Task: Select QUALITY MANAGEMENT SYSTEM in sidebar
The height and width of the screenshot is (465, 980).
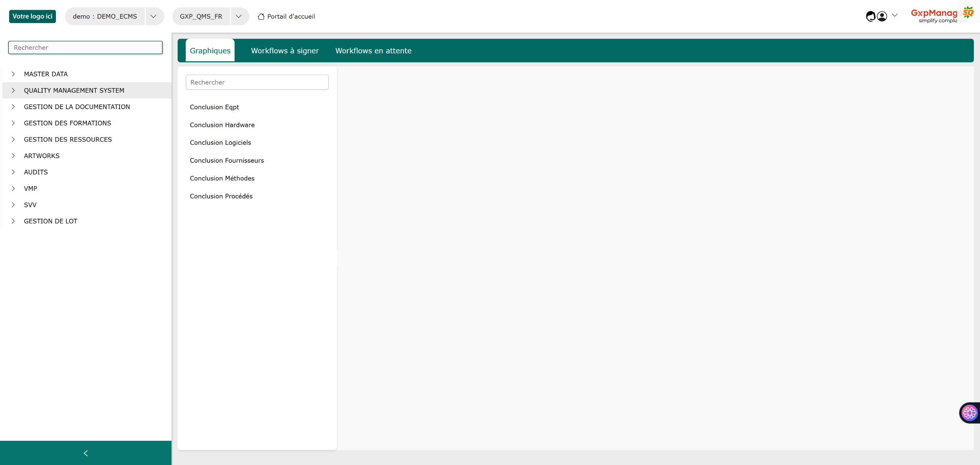Action: coord(74,90)
